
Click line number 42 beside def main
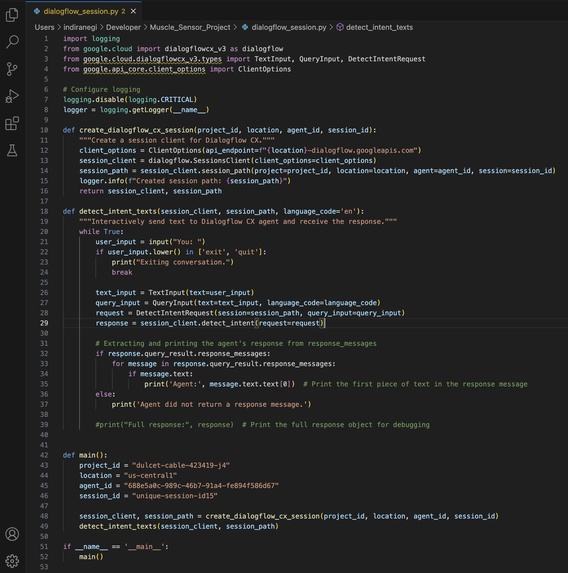pyautogui.click(x=44, y=455)
